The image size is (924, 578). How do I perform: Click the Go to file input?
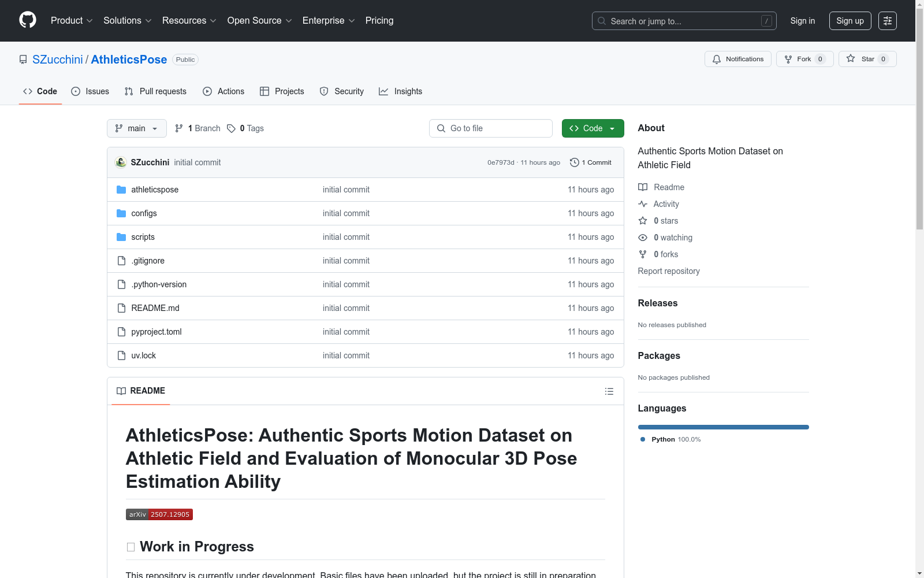point(491,128)
